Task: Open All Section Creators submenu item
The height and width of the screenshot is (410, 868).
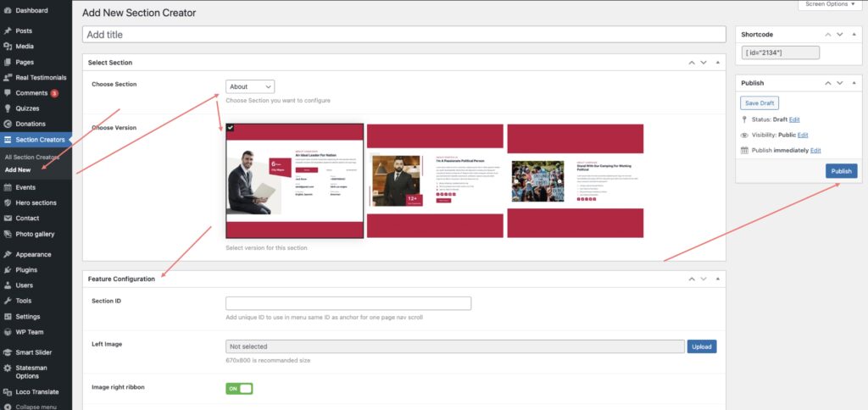Action: (x=32, y=158)
